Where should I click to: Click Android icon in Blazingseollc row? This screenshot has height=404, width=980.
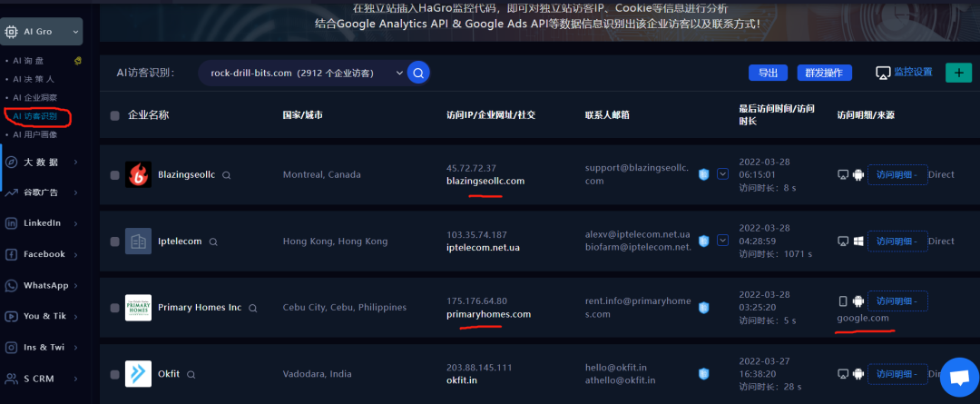pos(857,174)
